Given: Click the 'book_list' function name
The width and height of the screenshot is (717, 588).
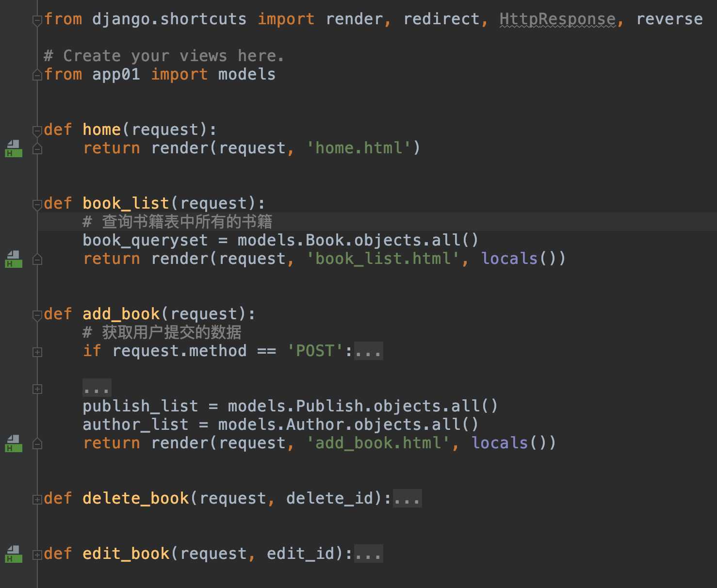Looking at the screenshot, I should pyautogui.click(x=126, y=203).
